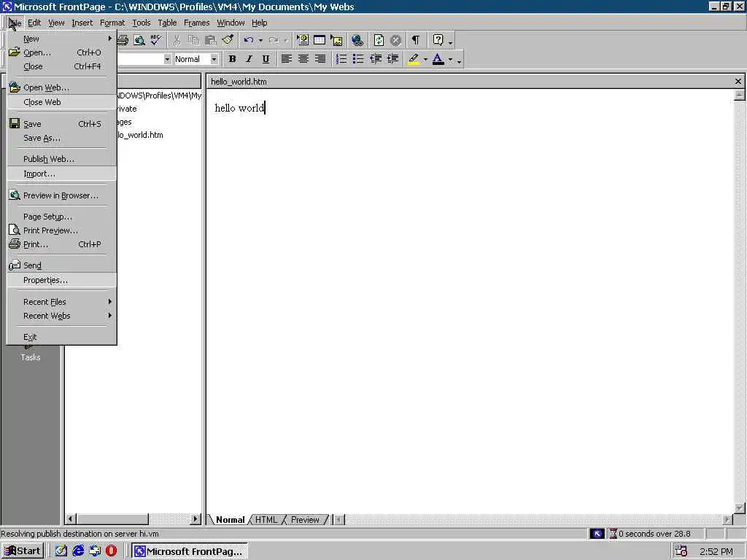Click the Decrease Indent icon
This screenshot has width=747, height=560.
(376, 59)
